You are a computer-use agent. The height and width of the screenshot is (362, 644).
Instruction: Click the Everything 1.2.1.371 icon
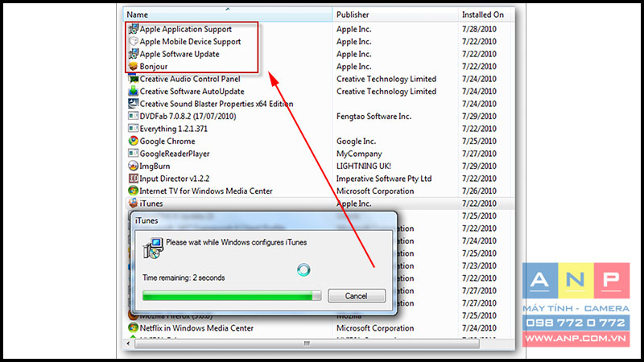(x=133, y=129)
